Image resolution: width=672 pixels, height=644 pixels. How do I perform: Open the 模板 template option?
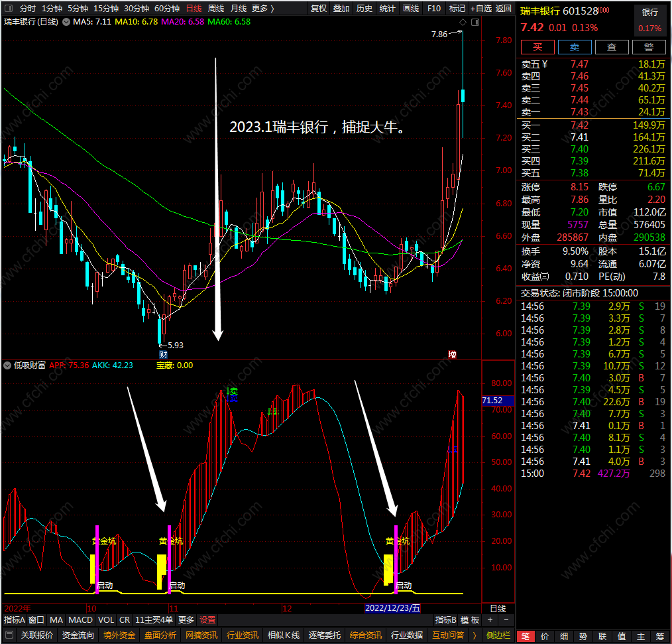(x=470, y=620)
